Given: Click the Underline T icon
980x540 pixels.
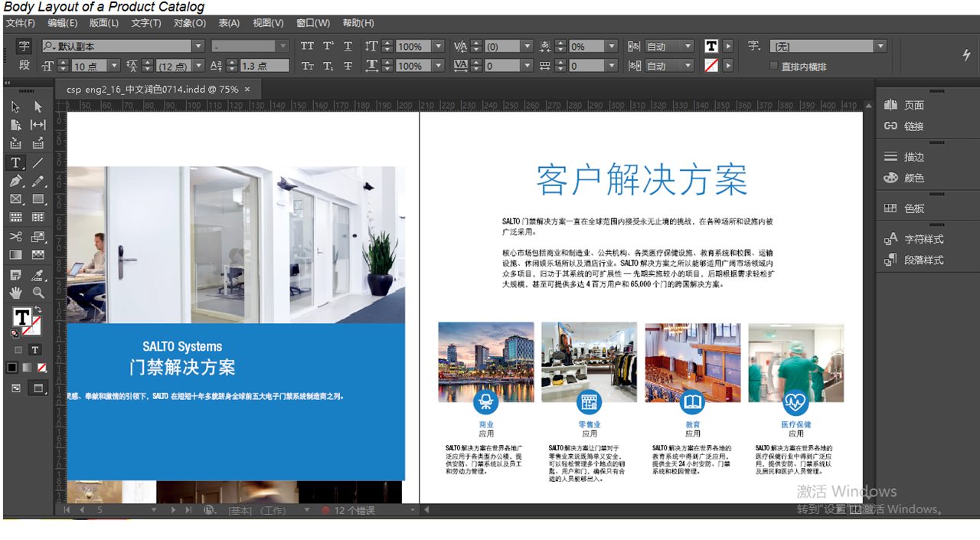Looking at the screenshot, I should 348,46.
